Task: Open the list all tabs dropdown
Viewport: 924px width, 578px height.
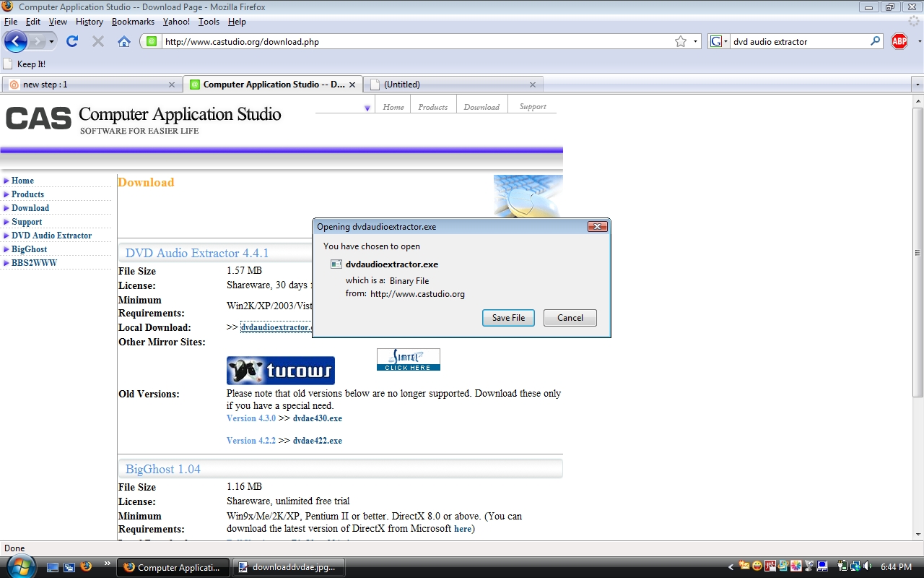Action: pos(918,85)
